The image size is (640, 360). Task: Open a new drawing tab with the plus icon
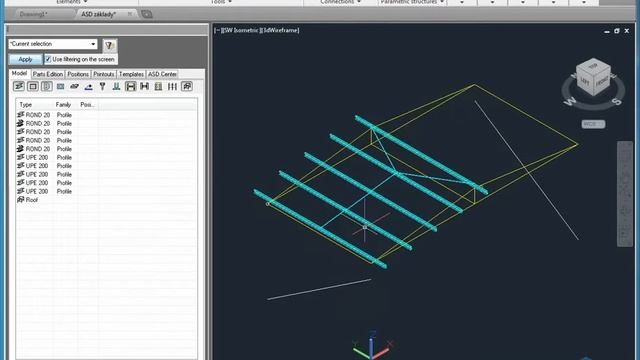coord(147,14)
